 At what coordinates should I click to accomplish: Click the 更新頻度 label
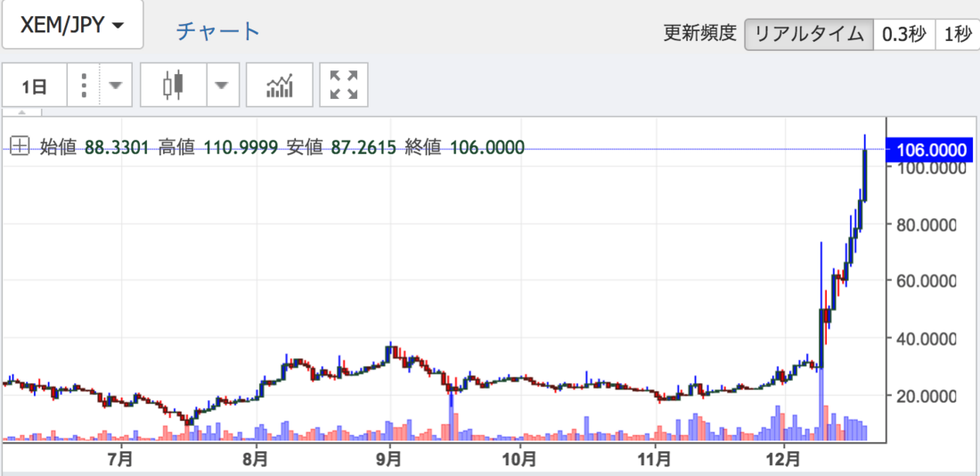click(700, 33)
